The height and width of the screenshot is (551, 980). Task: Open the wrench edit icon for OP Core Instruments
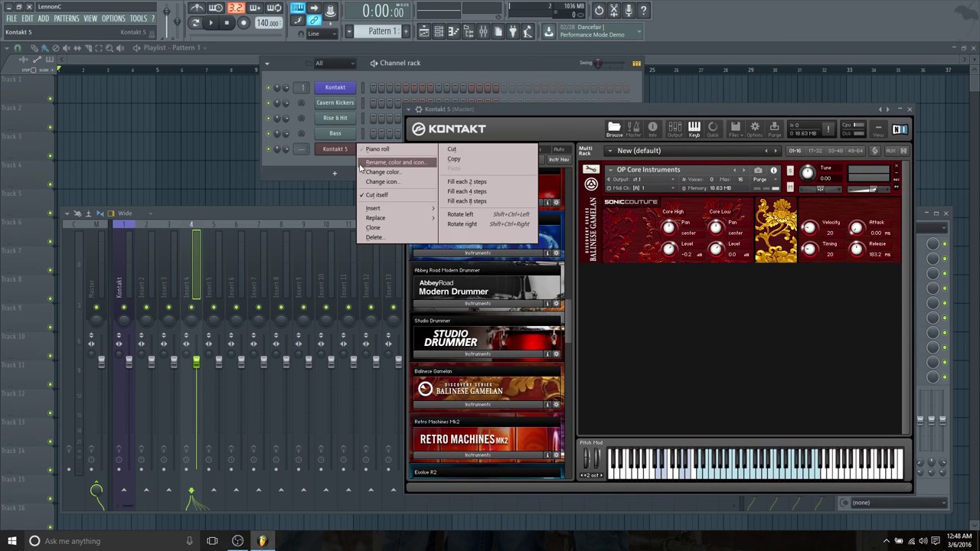[x=591, y=170]
